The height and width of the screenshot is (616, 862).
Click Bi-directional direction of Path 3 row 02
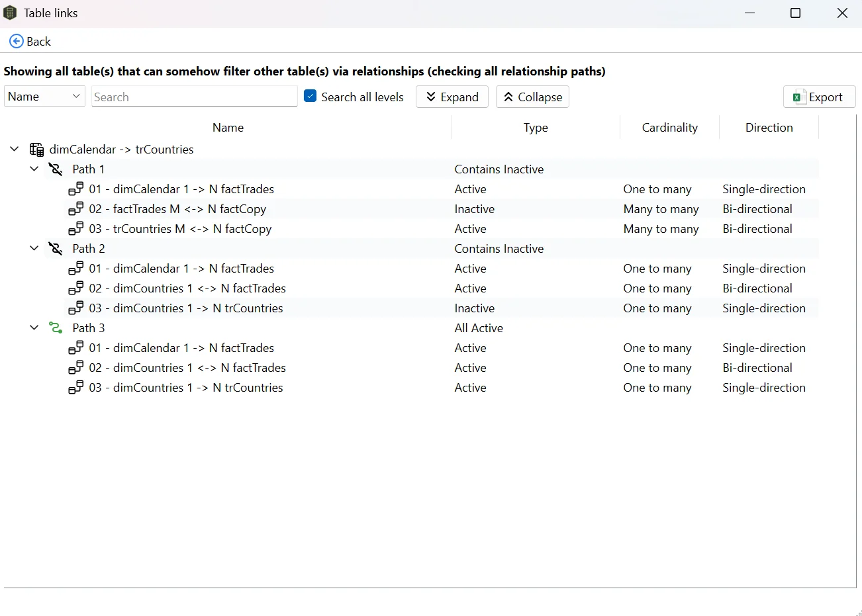pyautogui.click(x=757, y=368)
